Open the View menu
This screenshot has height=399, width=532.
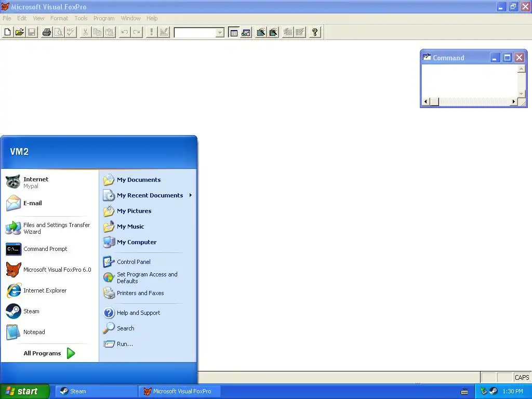pos(38,18)
